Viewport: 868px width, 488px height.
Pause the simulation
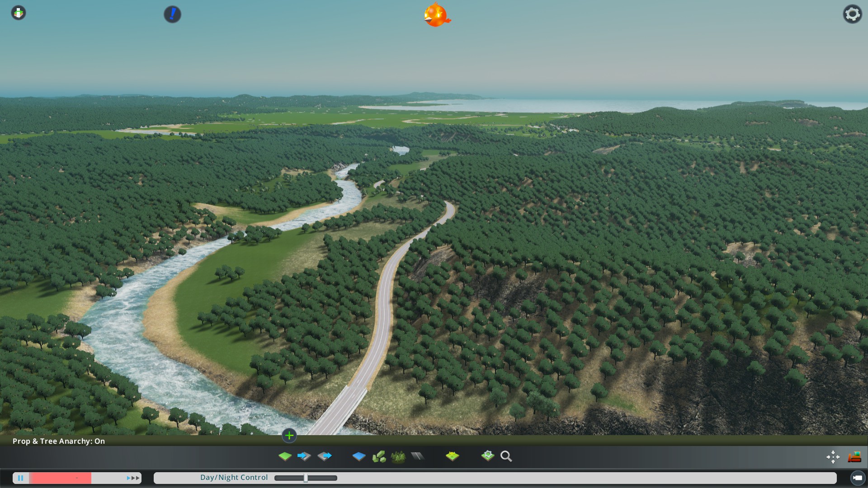point(21,478)
